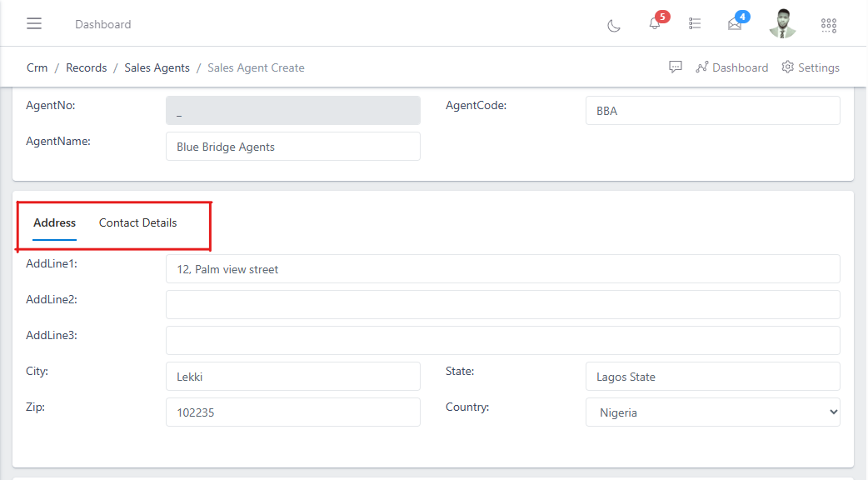Image resolution: width=868 pixels, height=480 pixels.
Task: Select the Address tab
Action: tap(54, 222)
